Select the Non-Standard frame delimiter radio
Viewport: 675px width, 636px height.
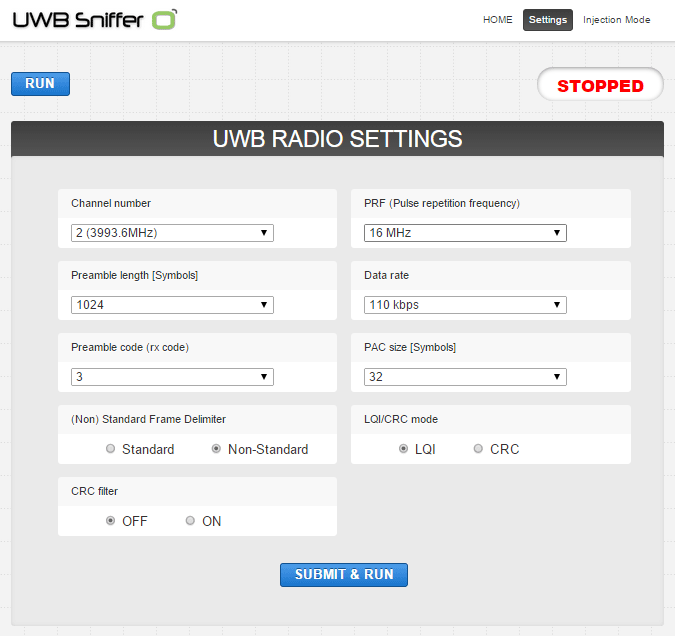click(x=216, y=449)
